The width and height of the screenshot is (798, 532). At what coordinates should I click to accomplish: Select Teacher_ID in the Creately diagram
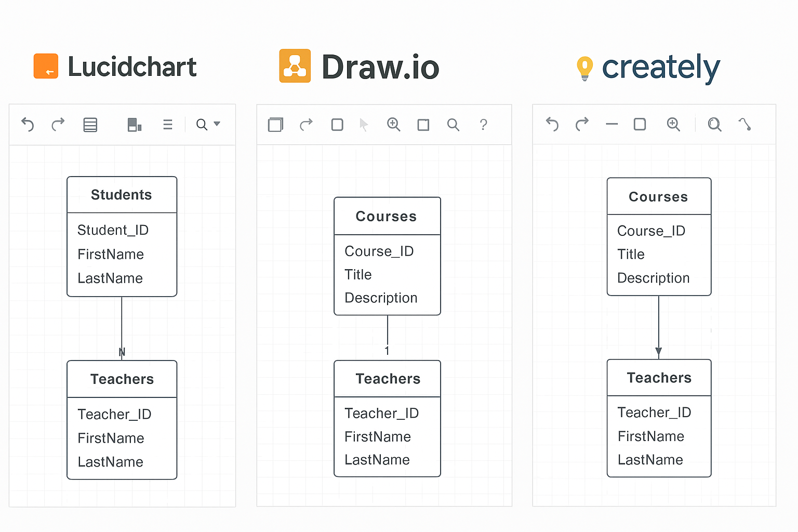tap(654, 413)
